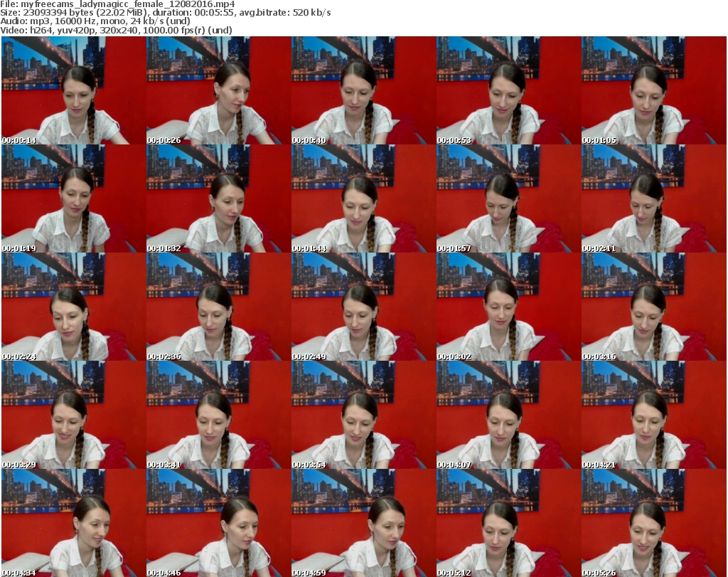728x577 pixels.
Task: Pick the frame stamped 00:03:16
Action: (x=654, y=307)
